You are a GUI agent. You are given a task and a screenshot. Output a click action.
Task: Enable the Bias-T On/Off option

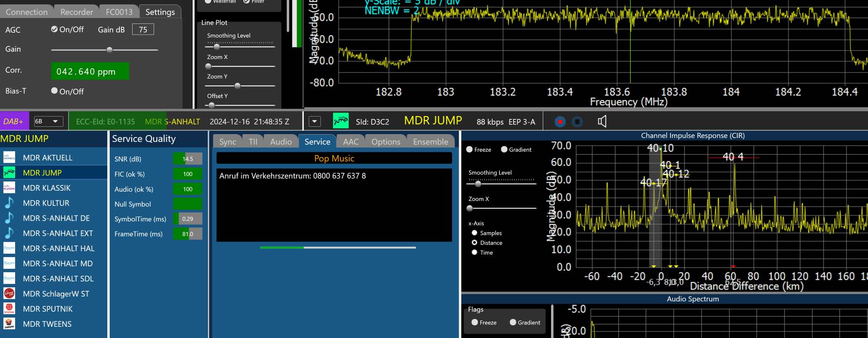coord(55,91)
